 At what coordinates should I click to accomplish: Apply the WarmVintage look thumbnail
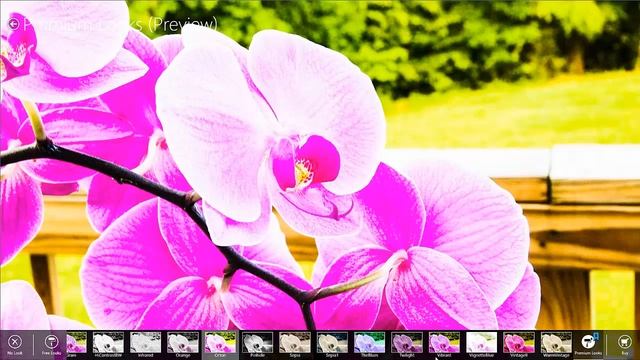tap(556, 342)
